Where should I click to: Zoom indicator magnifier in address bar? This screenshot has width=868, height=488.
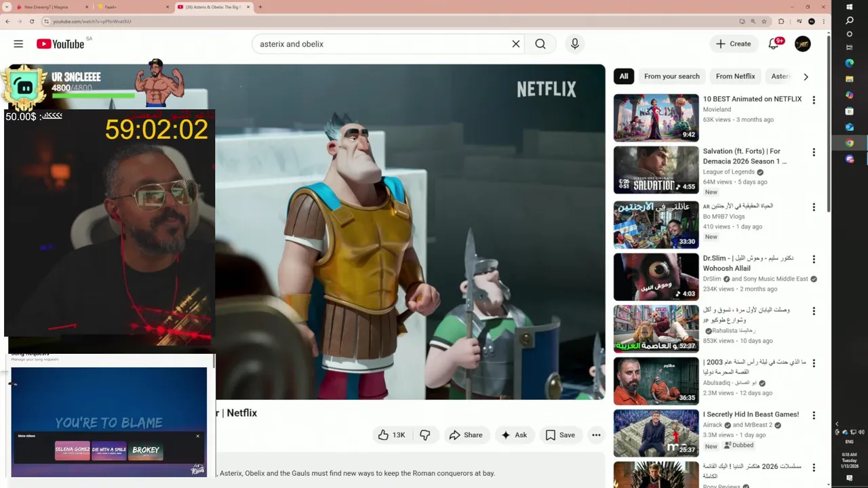753,21
